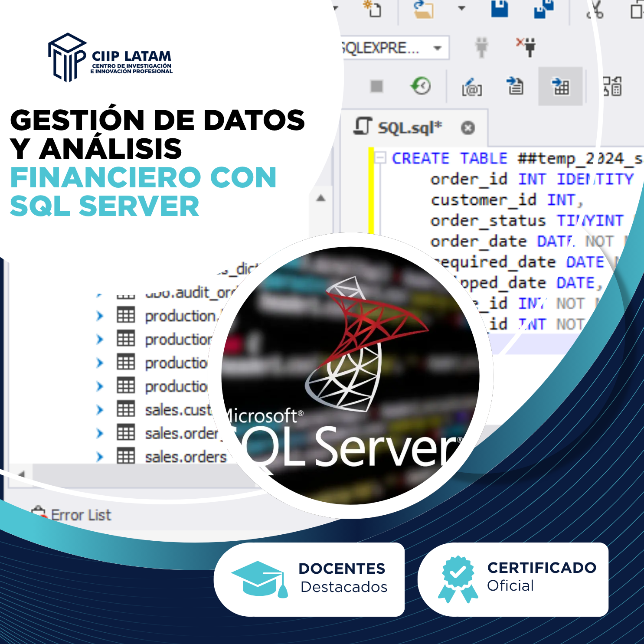Click the Save disk icon
This screenshot has width=644, height=644.
click(x=499, y=9)
